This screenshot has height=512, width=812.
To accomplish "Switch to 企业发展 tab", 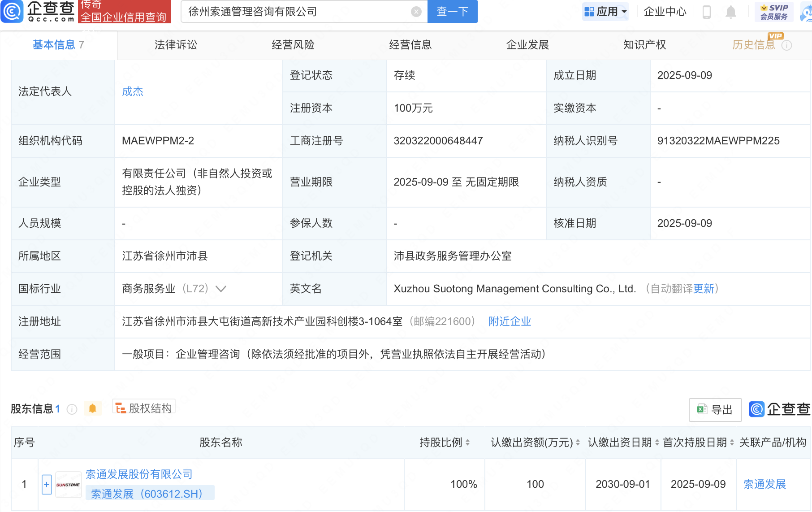I will click(x=528, y=45).
